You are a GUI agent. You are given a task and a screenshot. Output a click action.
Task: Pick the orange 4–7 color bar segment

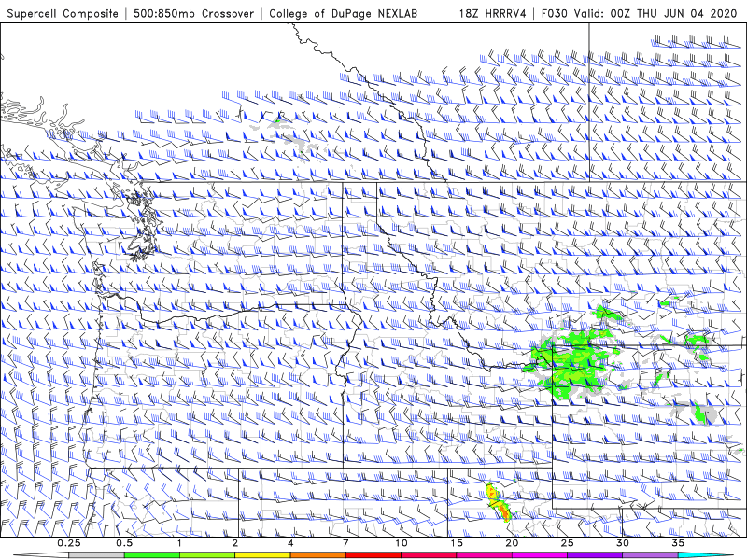(317, 555)
